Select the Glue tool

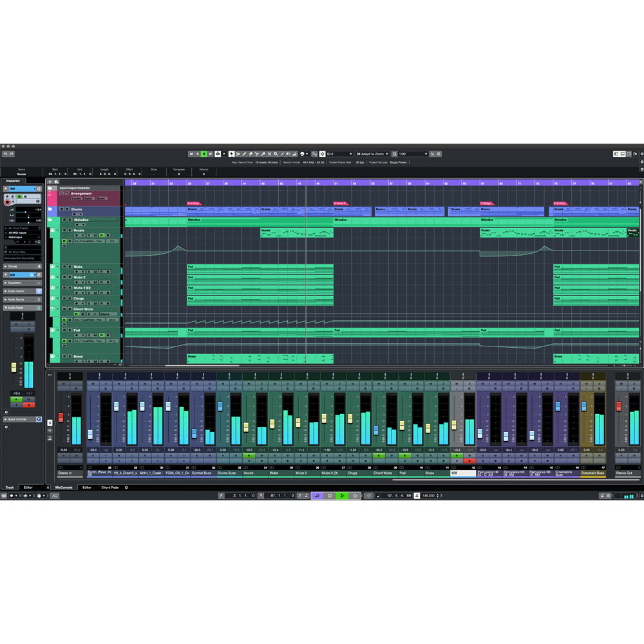point(263,154)
